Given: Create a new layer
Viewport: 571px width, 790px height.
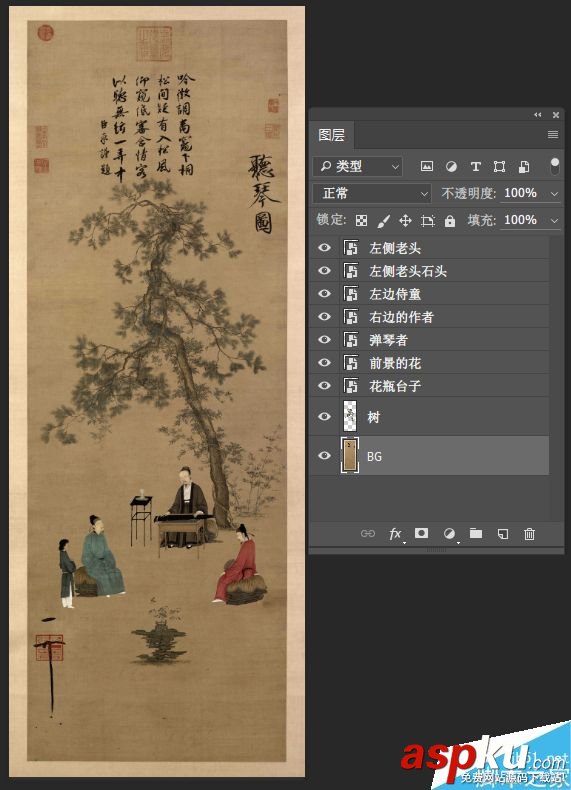Looking at the screenshot, I should (502, 534).
